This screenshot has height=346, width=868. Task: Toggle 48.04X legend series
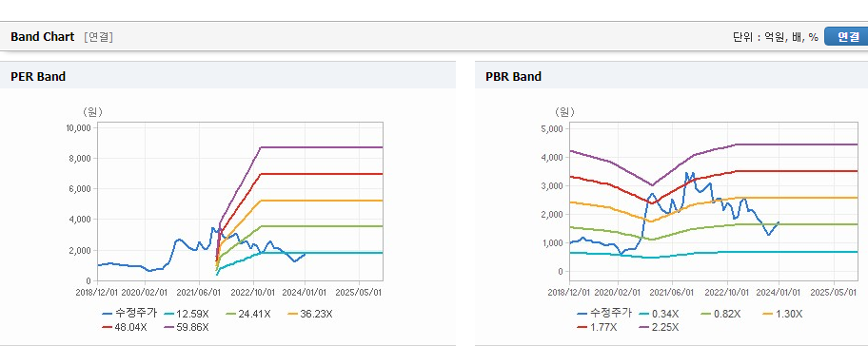pos(125,327)
